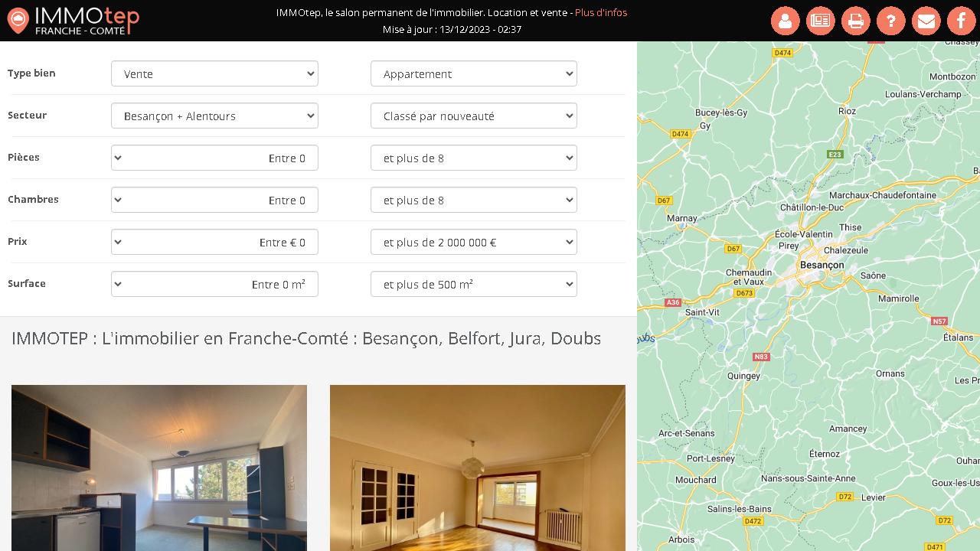
Task: Click the Amancey label on the map
Action: (x=848, y=429)
